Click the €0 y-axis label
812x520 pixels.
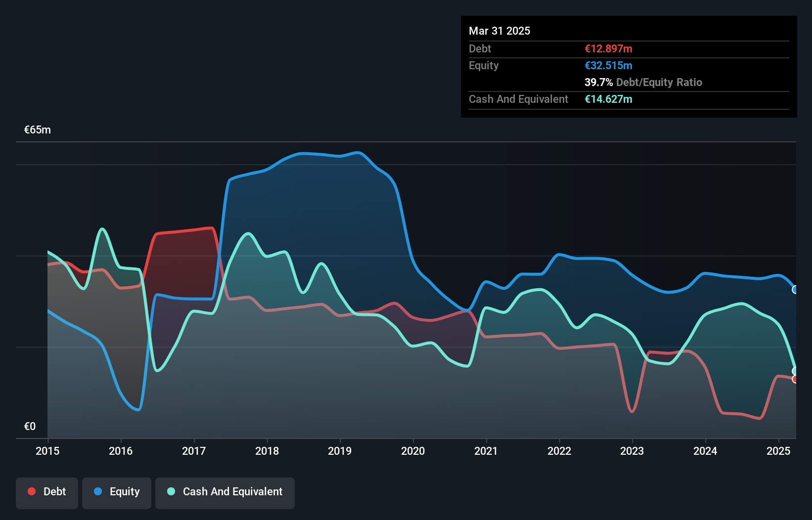(x=30, y=426)
